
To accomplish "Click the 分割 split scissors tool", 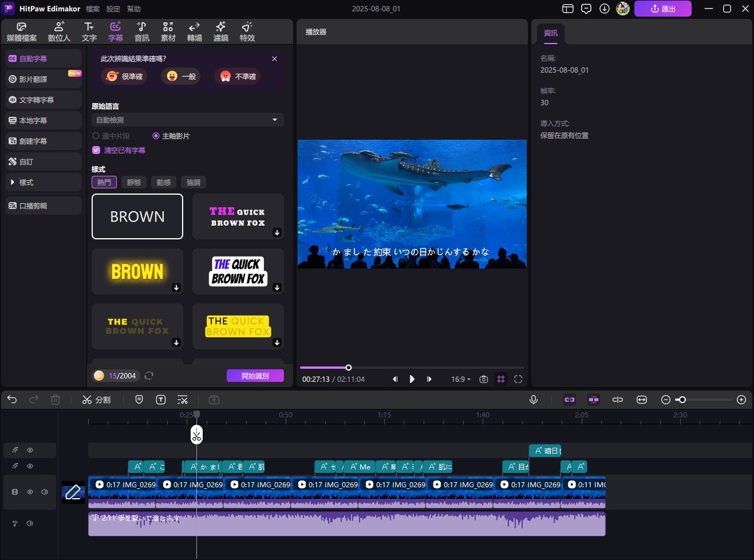I will pos(96,400).
